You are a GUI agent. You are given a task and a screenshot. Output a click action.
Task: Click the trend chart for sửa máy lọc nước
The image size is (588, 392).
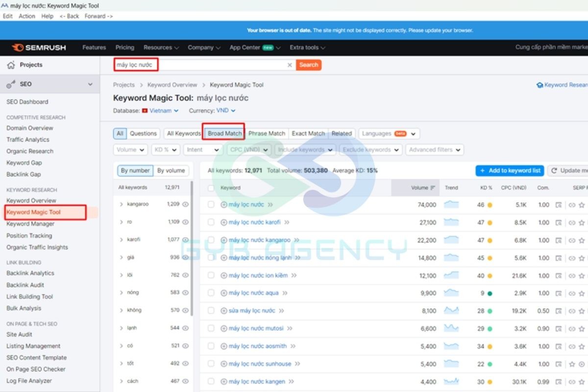coord(451,310)
